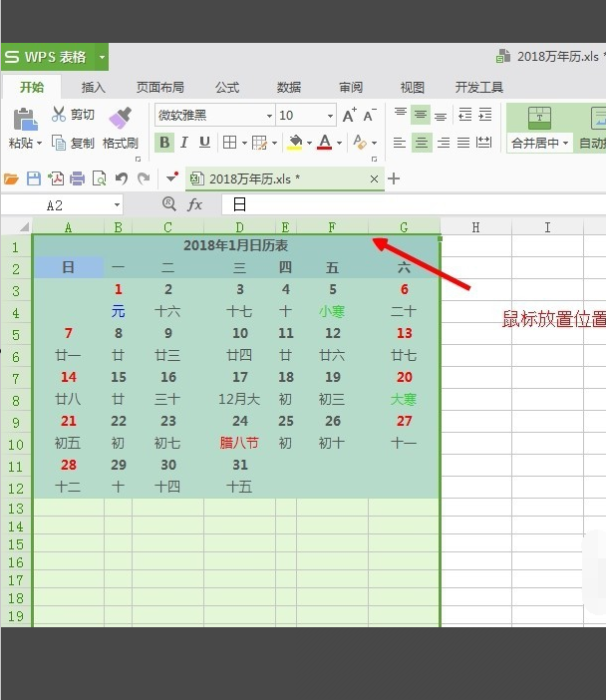Open the Name Box dropdown arrow
606x700 pixels.
pyautogui.click(x=117, y=205)
